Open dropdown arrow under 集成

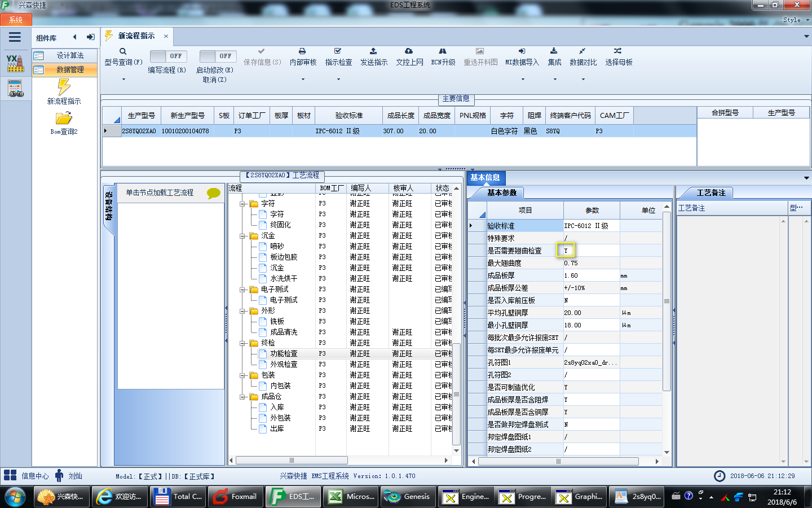pyautogui.click(x=554, y=80)
